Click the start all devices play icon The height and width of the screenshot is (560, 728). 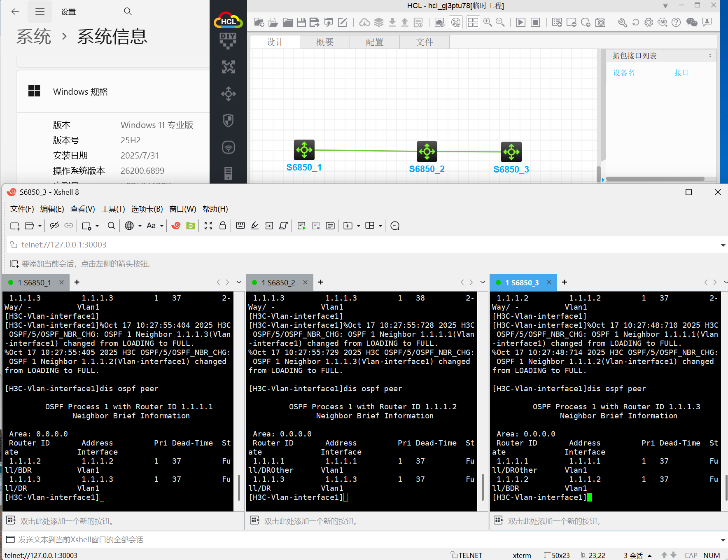coord(520,22)
